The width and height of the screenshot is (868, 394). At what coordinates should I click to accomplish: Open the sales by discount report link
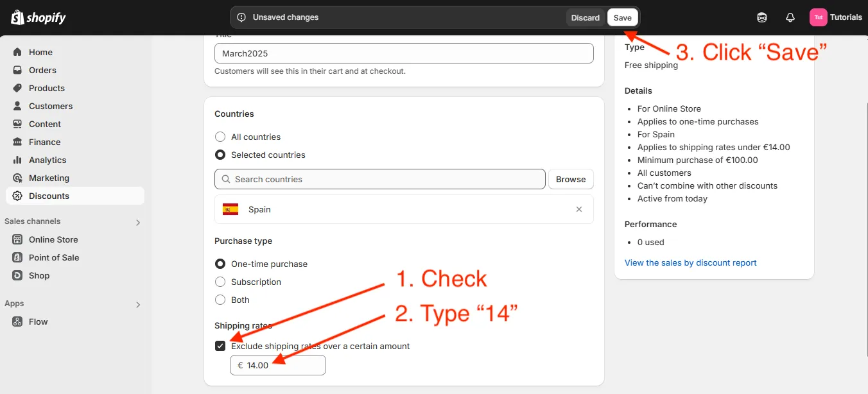click(x=690, y=262)
